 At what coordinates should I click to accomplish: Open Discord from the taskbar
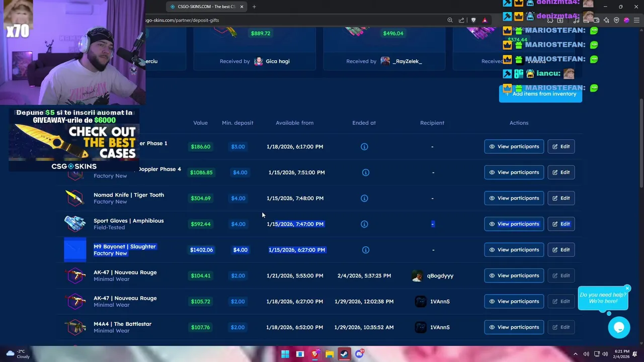pos(359,354)
